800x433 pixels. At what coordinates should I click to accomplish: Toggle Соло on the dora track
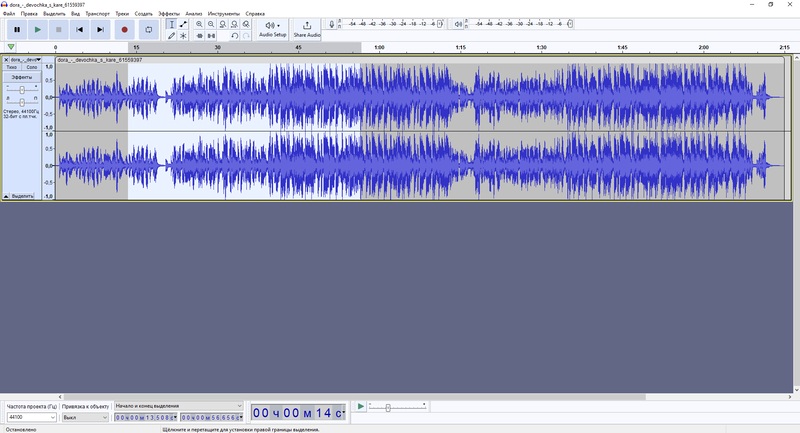point(31,68)
